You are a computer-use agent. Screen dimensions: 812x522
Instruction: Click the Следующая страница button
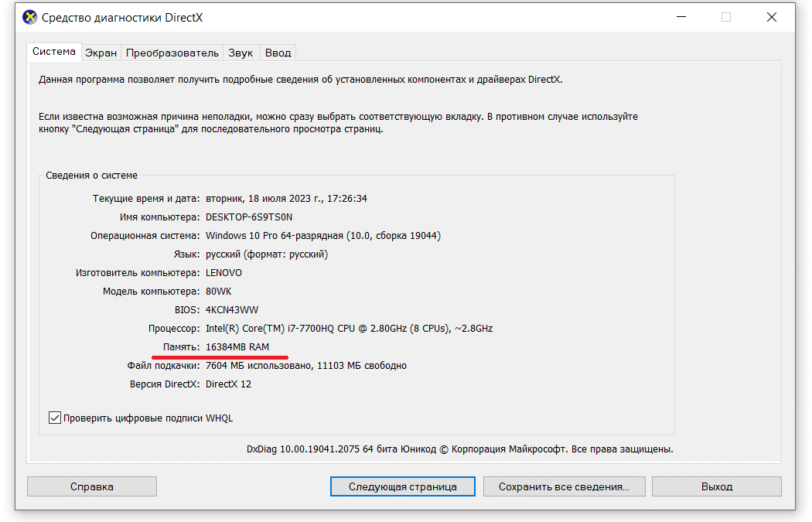point(402,486)
